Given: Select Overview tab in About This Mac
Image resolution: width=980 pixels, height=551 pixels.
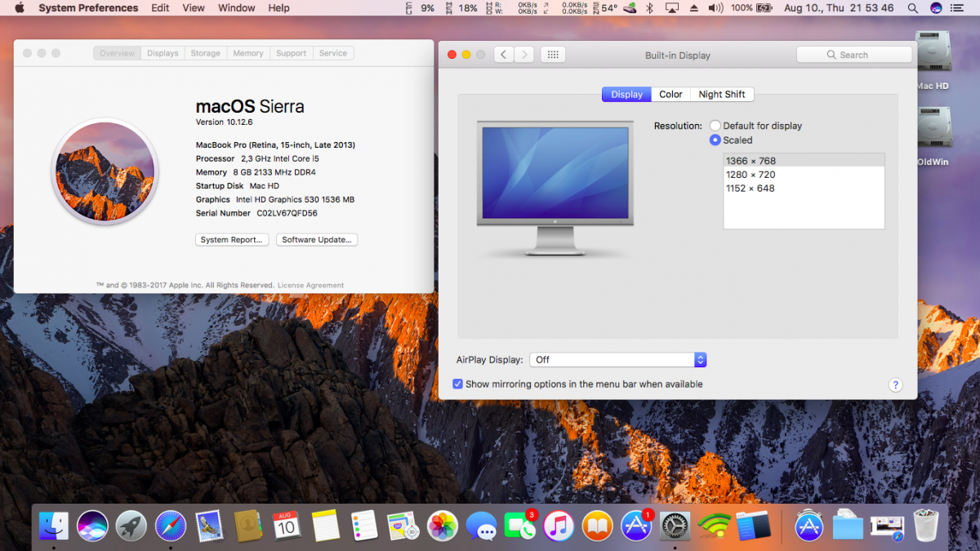Looking at the screenshot, I should 117,53.
